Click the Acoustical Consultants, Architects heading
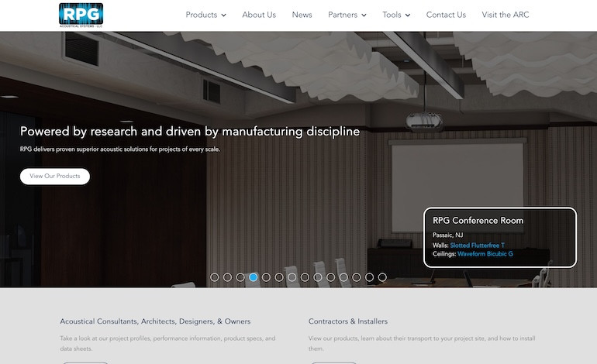597x364 pixels. (155, 321)
